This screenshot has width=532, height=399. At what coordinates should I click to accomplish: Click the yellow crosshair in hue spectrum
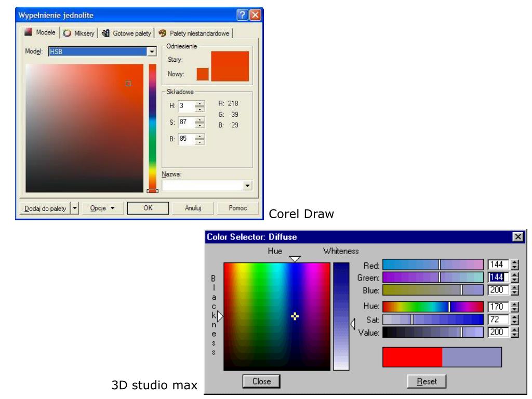click(x=295, y=316)
